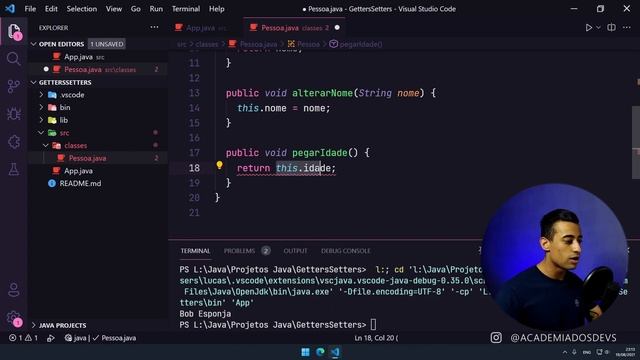This screenshot has height=360, width=640.
Task: Click line number 18 in gutter
Action: coord(194,168)
